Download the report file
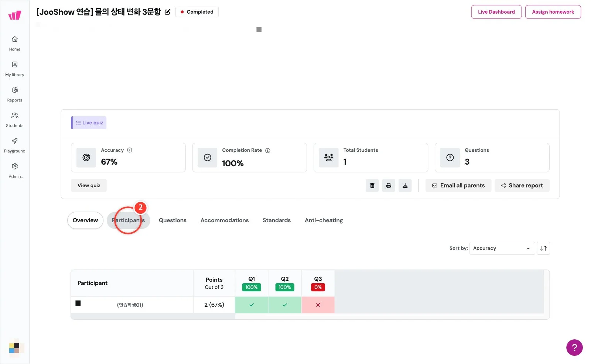This screenshot has width=591, height=364. [x=405, y=185]
